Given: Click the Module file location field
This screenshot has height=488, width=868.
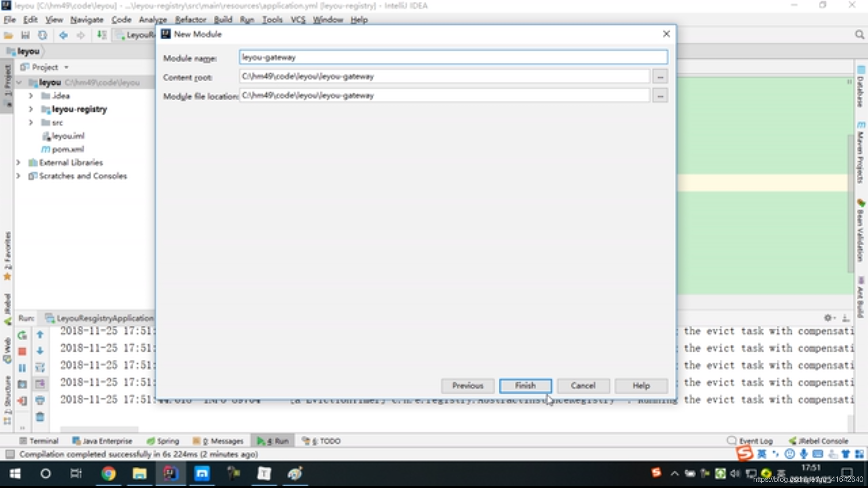Looking at the screenshot, I should [x=444, y=95].
